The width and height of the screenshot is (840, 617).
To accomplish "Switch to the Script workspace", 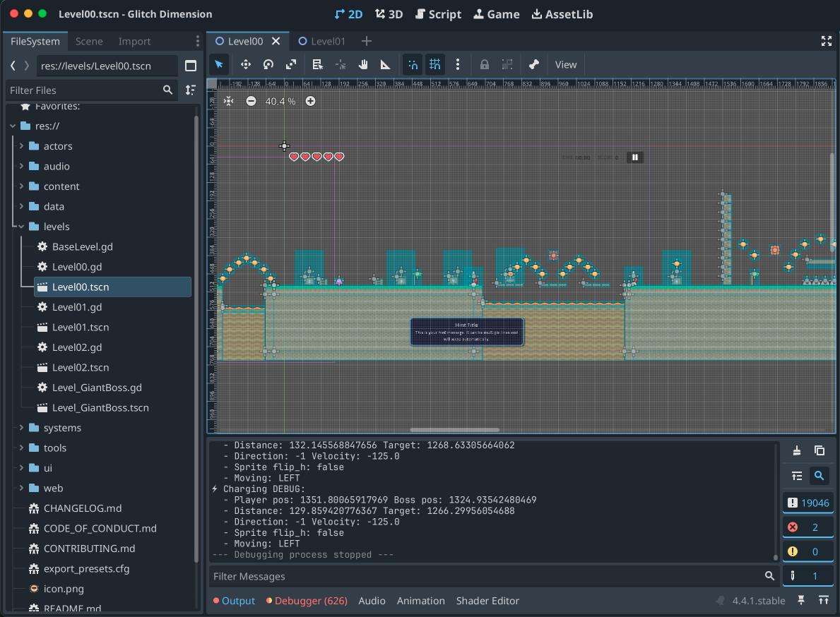I will click(438, 14).
